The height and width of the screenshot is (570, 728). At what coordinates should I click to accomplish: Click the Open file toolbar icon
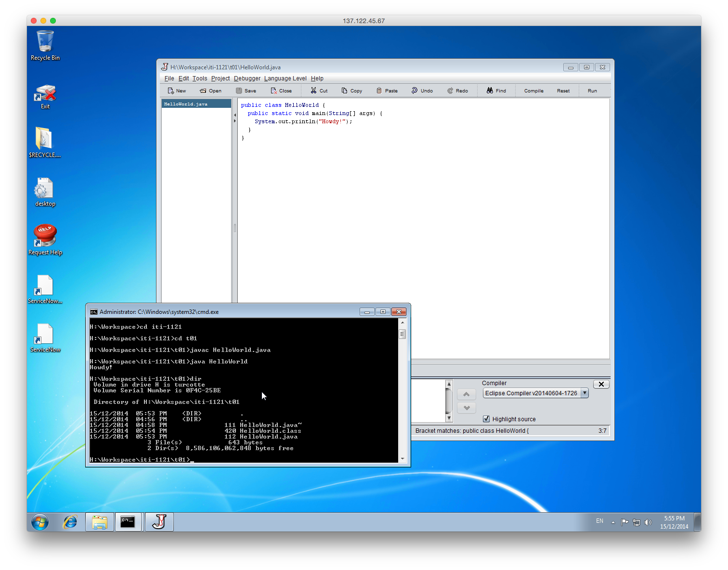click(x=203, y=91)
